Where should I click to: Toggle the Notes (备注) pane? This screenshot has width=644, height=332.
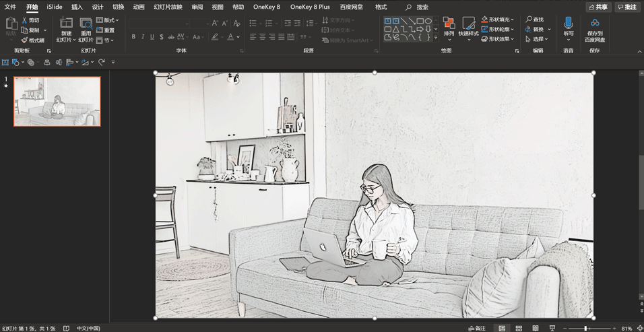tap(476, 328)
